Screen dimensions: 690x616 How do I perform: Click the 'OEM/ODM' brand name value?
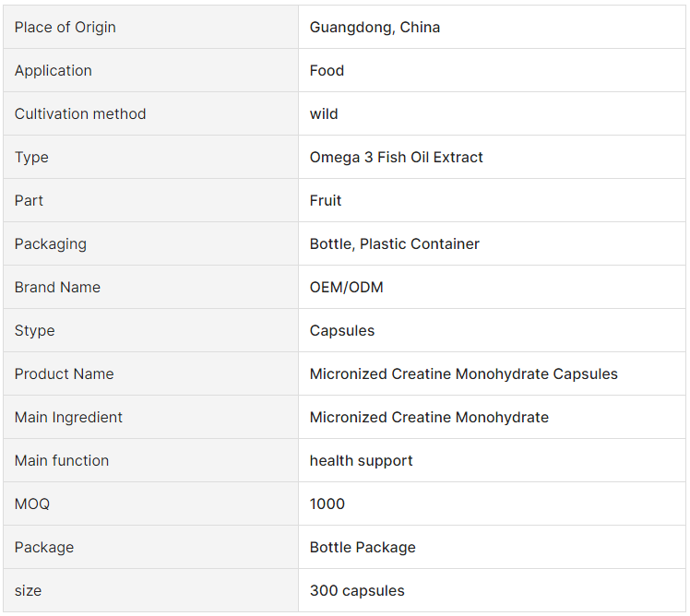pos(346,287)
